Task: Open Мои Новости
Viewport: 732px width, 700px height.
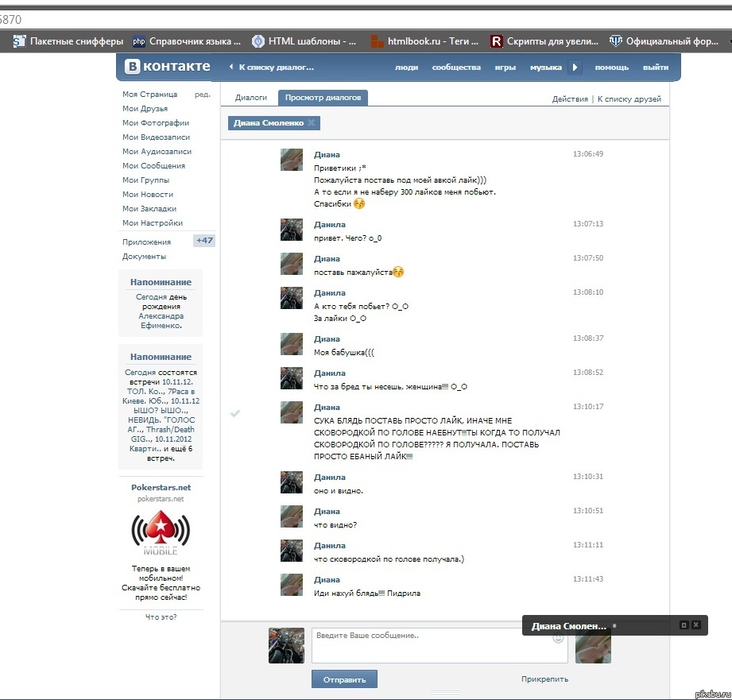Action: (x=148, y=194)
